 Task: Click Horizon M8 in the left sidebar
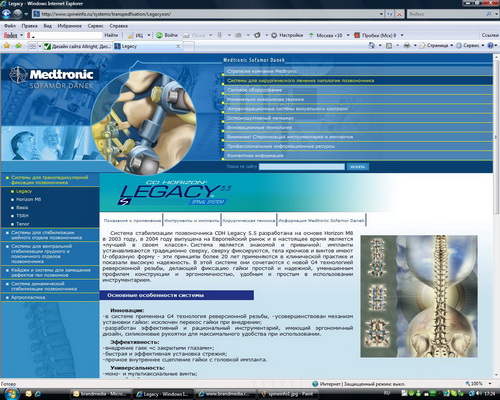pyautogui.click(x=28, y=199)
